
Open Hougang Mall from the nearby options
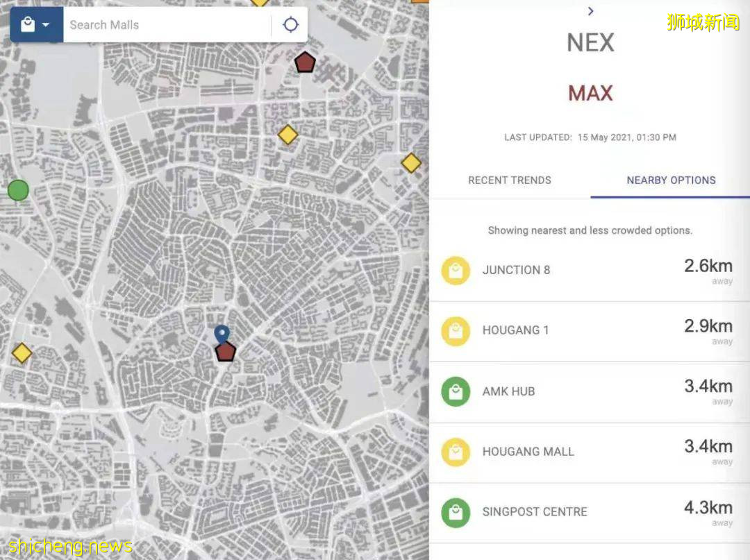(x=528, y=452)
